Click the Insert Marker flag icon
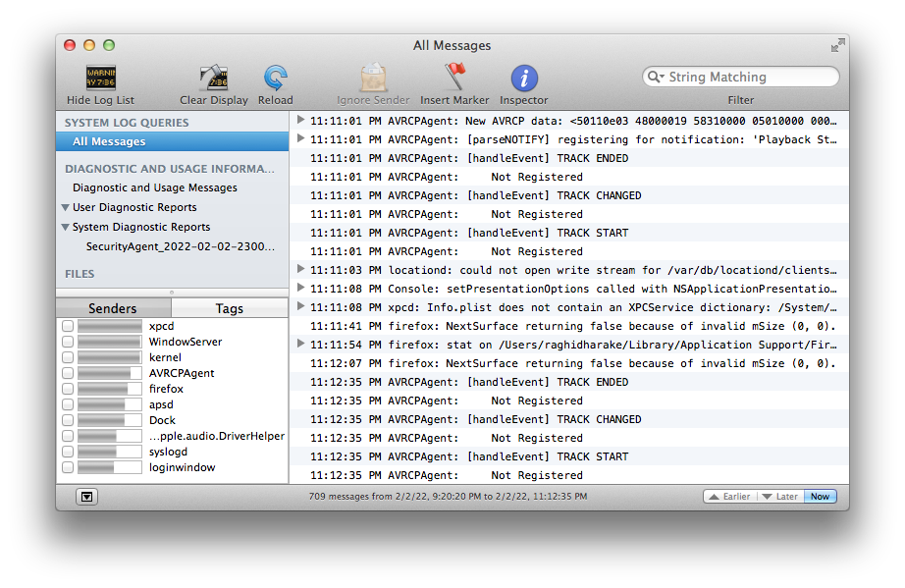 [x=454, y=77]
